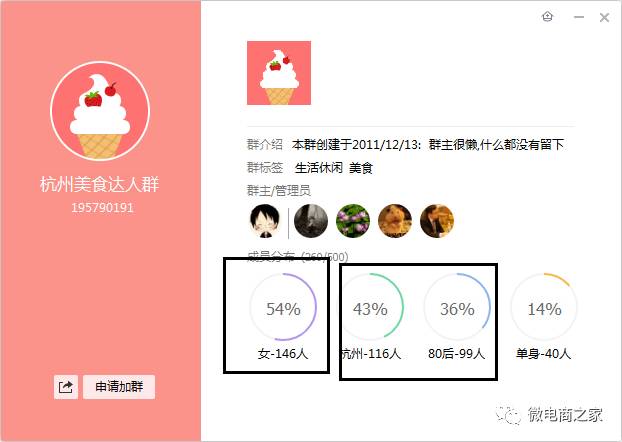Screen dimensions: 622x442
Task: Open the large round ice cream group avatar
Action: click(x=100, y=111)
